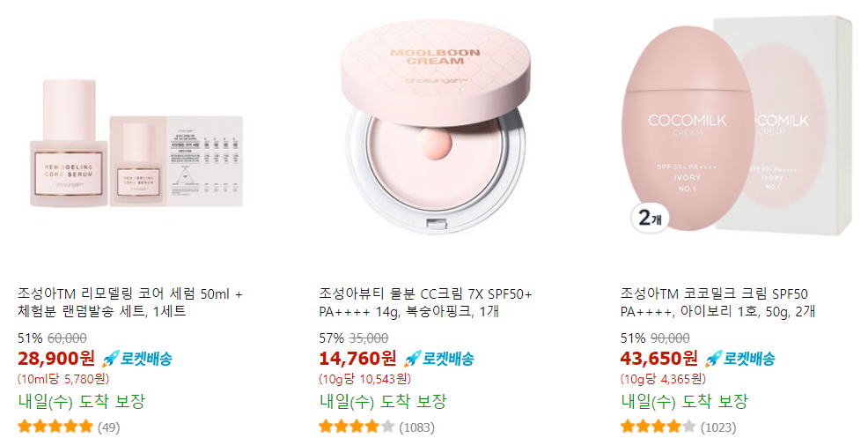Click the 28,900원 sale price
Screen dimensions: 868x438
point(56,359)
